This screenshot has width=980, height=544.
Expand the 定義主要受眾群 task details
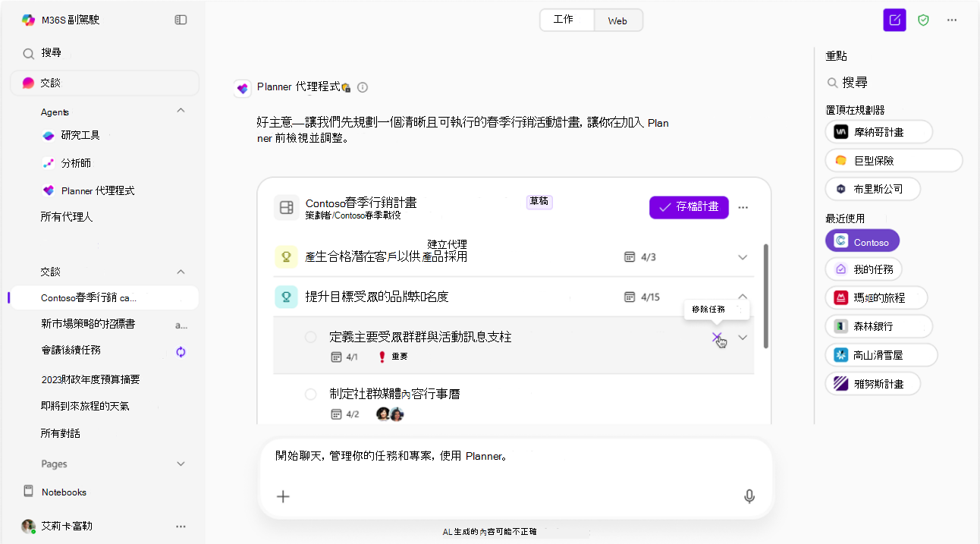[743, 338]
